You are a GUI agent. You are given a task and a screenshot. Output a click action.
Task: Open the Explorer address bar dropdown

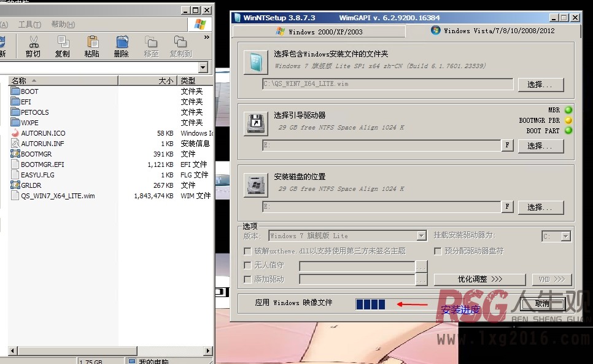[x=203, y=68]
